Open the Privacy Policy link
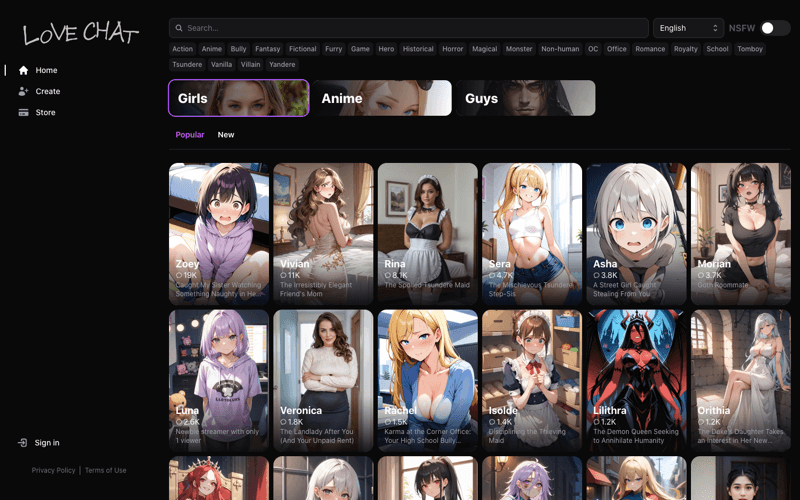The image size is (800, 500). [x=53, y=470]
